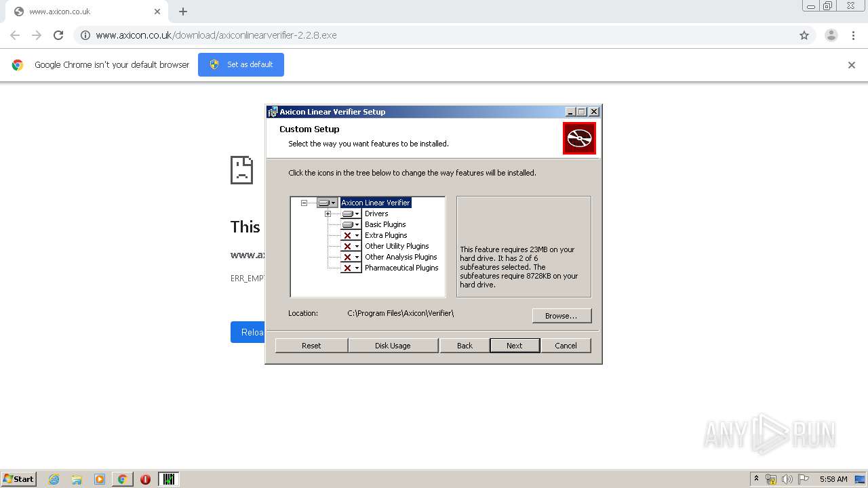This screenshot has width=868, height=488.
Task: Select Other Analysis Plugins label
Action: 401,257
